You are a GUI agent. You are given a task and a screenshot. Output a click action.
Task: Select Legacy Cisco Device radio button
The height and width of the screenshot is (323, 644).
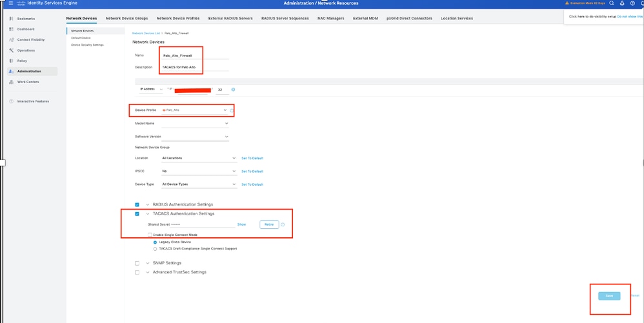click(155, 242)
